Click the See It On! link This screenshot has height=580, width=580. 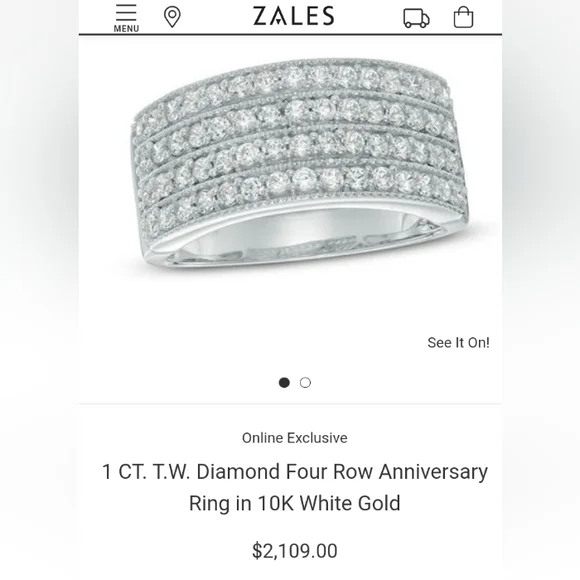(458, 343)
